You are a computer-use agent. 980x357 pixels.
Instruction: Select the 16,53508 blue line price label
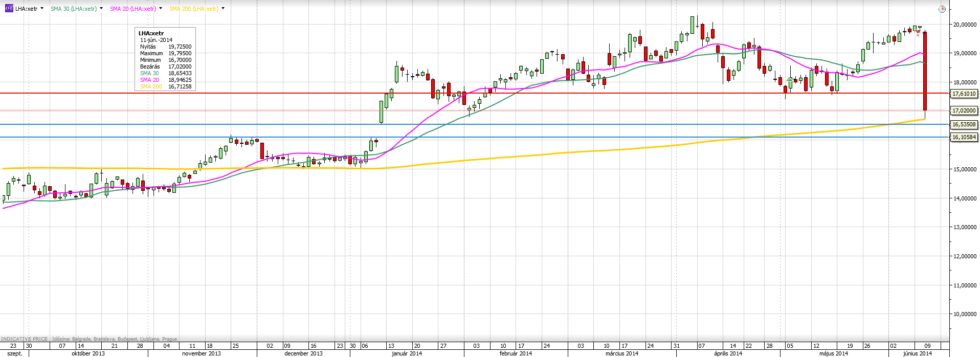point(964,124)
